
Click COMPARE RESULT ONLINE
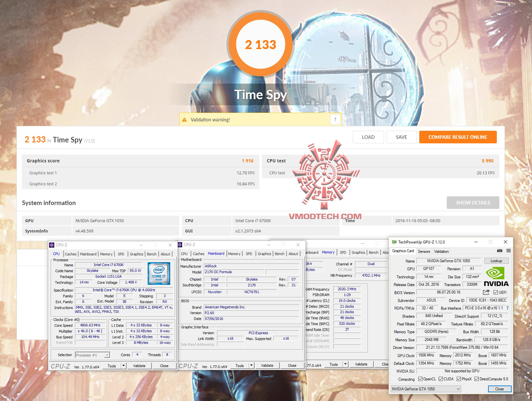458,137
